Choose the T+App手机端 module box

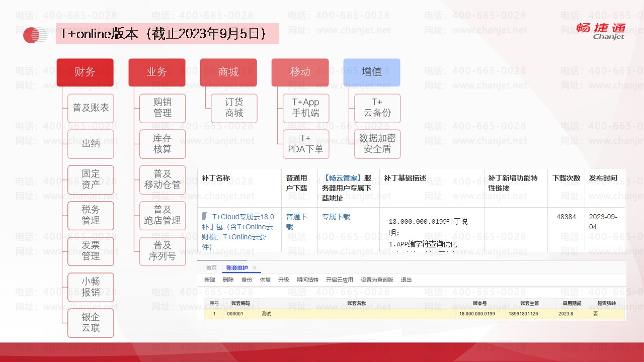(306, 108)
